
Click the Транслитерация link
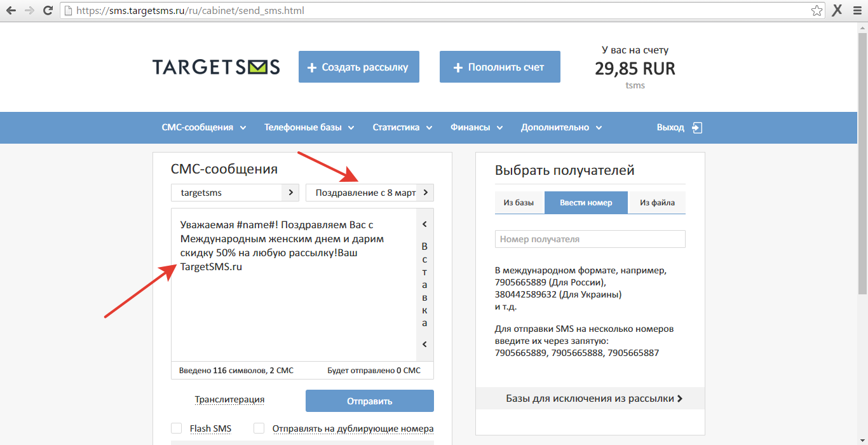pos(229,400)
